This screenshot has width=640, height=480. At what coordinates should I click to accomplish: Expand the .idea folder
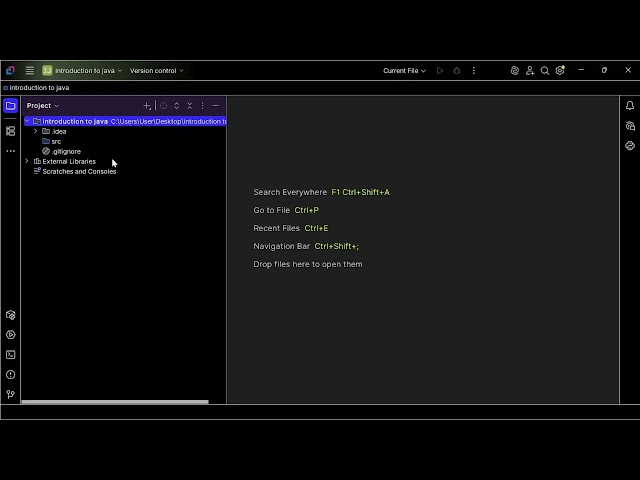click(x=36, y=131)
